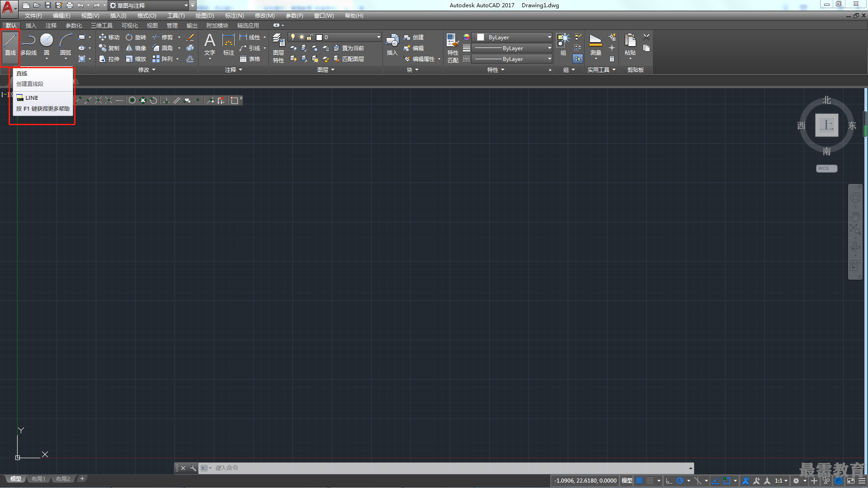The image size is (868, 488).
Task: Open 图层特性 layer properties manager
Action: [x=278, y=48]
